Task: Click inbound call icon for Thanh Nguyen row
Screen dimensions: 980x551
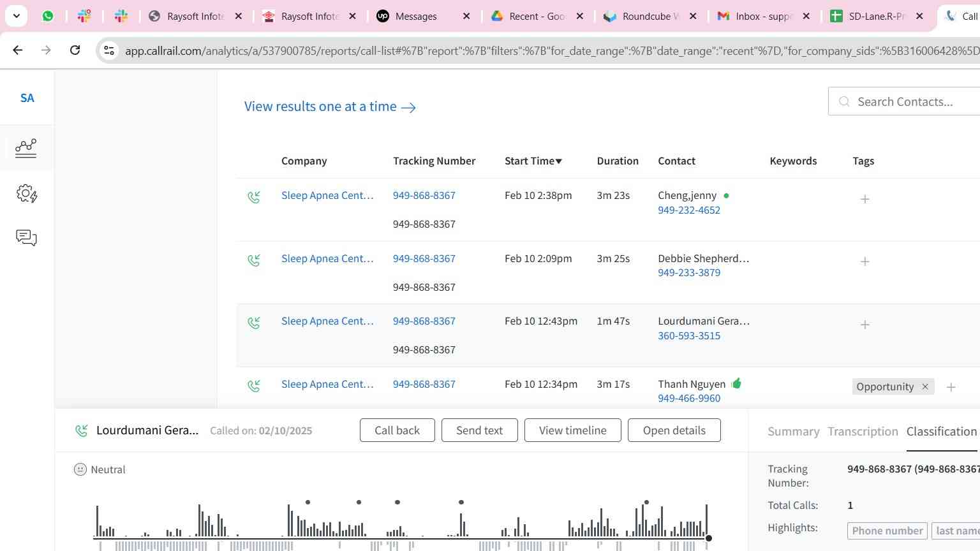Action: click(x=254, y=386)
